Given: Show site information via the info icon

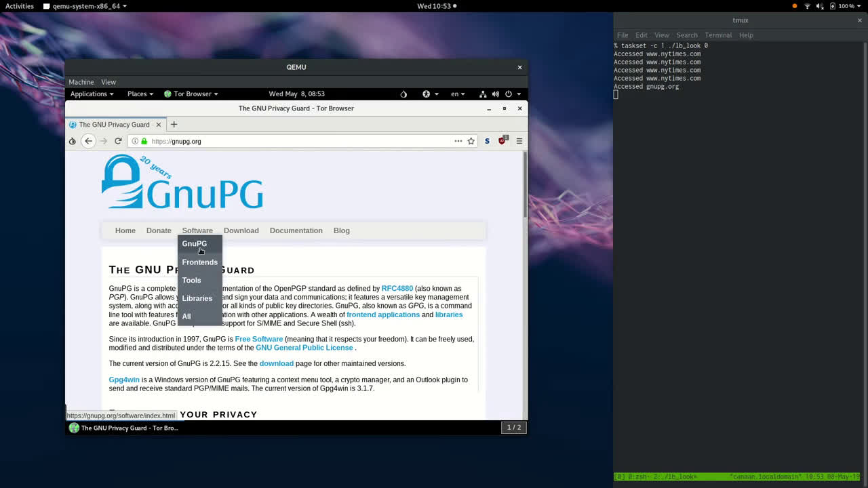Looking at the screenshot, I should point(135,141).
